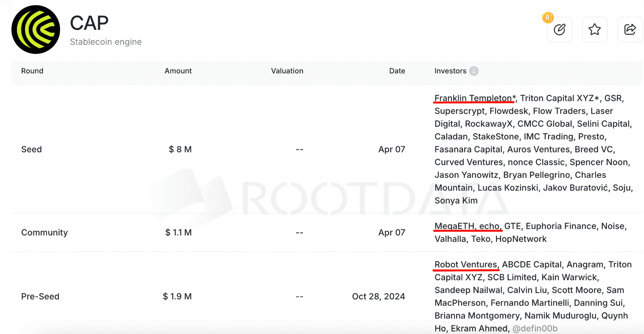Click GTE investor name
Screen dimensions: 644x334
513,226
